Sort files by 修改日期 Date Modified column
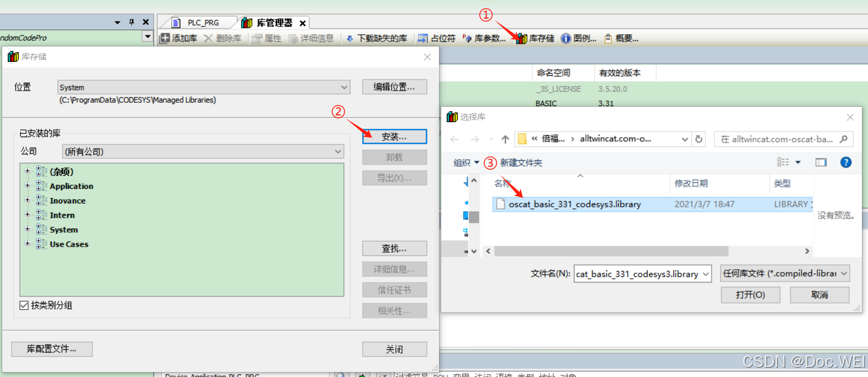This screenshot has height=377, width=868. click(691, 183)
